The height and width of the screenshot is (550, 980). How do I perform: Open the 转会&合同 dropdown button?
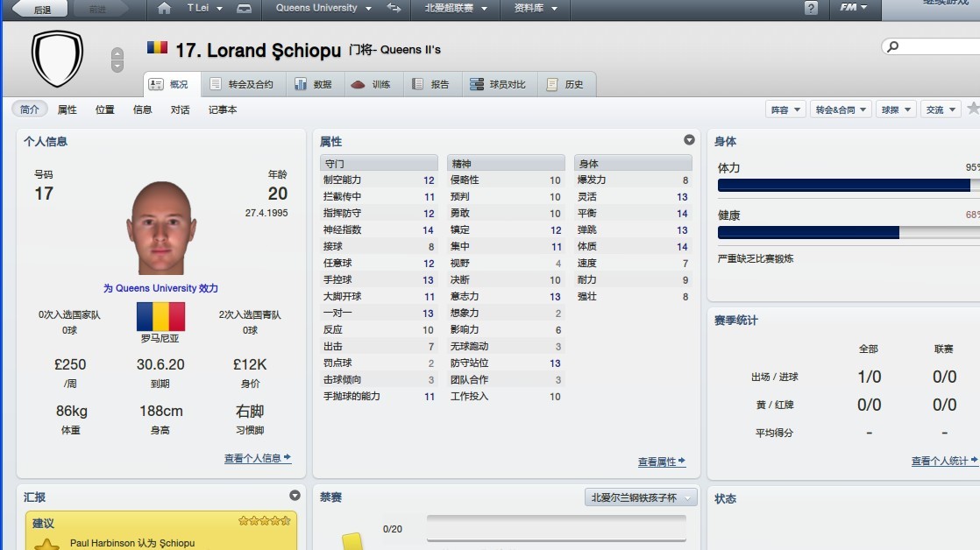(841, 109)
